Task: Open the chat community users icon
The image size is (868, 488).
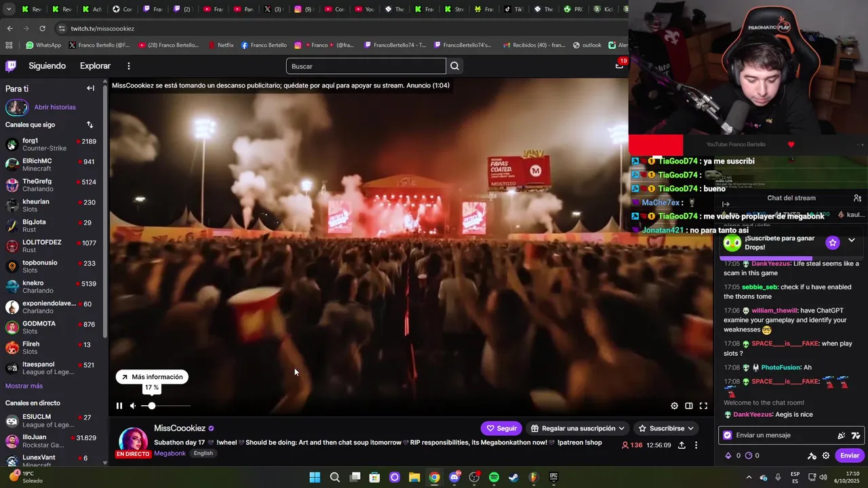Action: coord(857,198)
